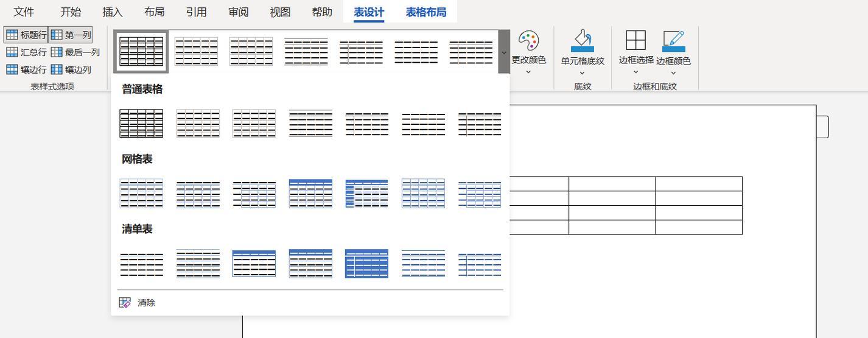Viewport: 868px width, 338px height.
Task: Apply 网格表 style with blue header row
Action: [x=310, y=194]
